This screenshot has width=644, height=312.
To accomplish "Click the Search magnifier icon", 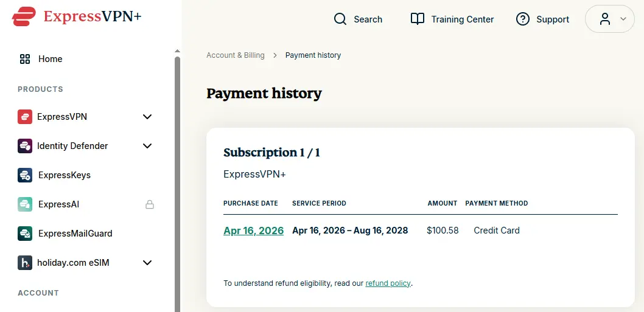I will pos(340,19).
